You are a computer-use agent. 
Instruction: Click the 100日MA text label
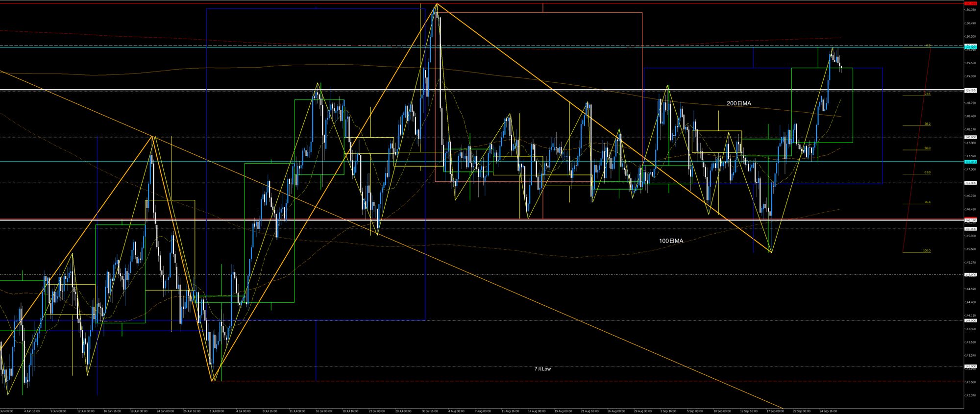(671, 241)
